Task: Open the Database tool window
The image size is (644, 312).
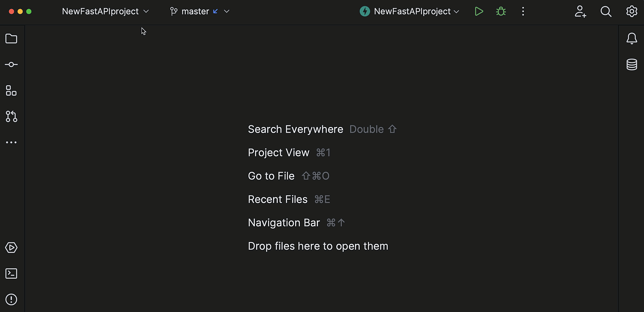Action: (632, 64)
